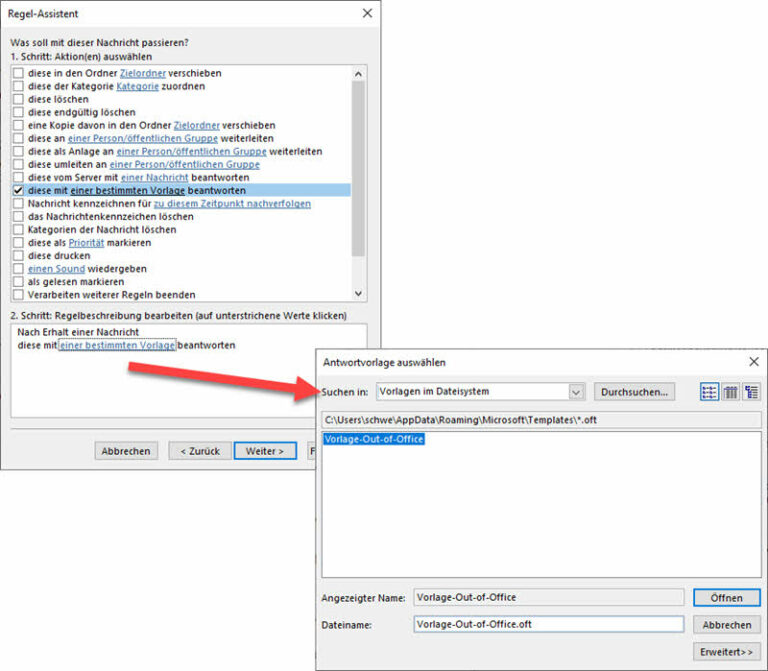Tick the 'diese drucken' checkbox
The image size is (768, 671).
[x=18, y=256]
